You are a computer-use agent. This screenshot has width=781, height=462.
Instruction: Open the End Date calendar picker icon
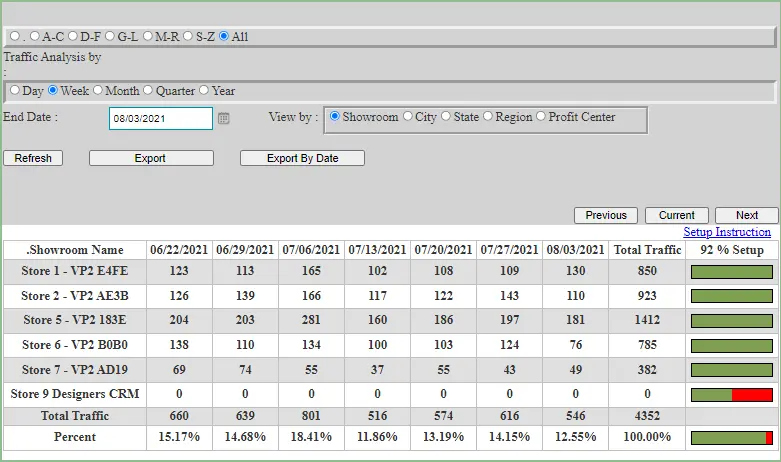(x=224, y=118)
